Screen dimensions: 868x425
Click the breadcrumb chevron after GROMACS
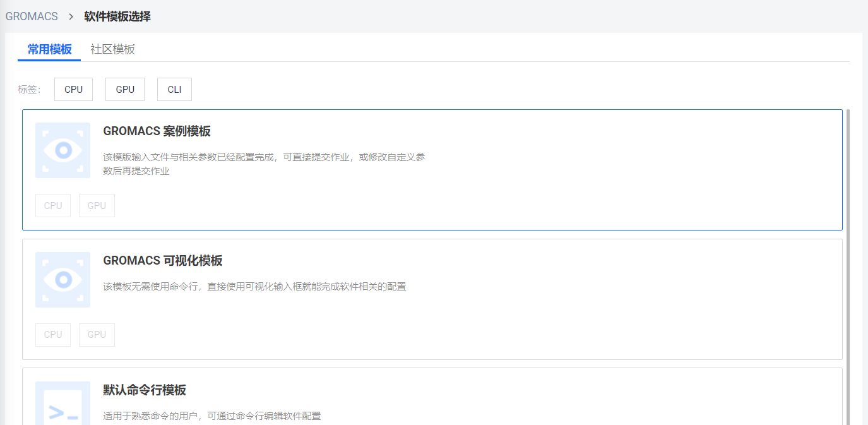click(x=71, y=16)
